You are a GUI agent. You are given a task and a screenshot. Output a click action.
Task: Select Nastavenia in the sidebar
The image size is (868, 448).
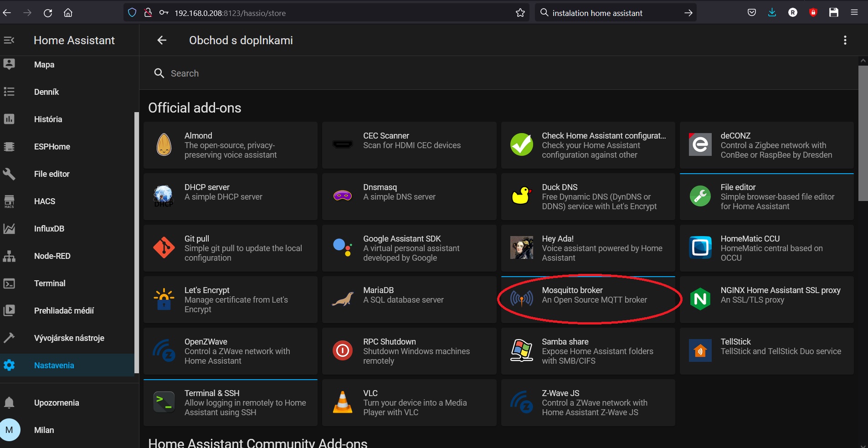tap(67, 365)
